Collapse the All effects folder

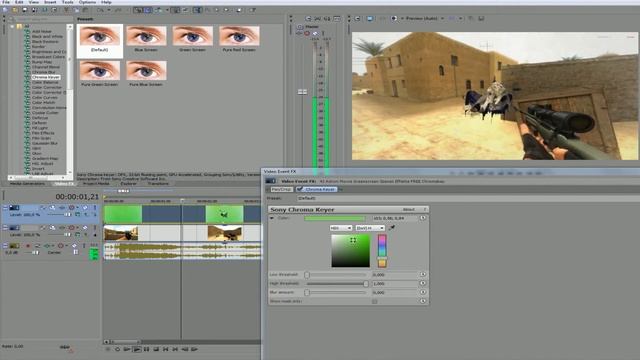[x=12, y=27]
